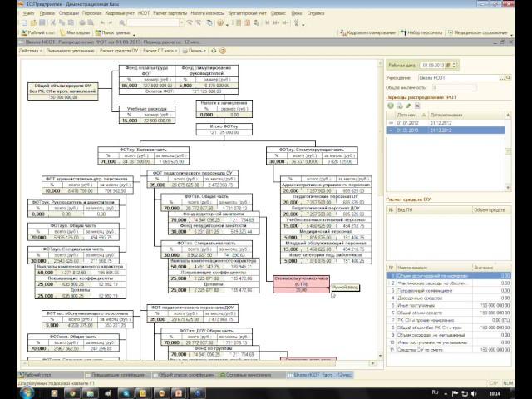Click the search text field in main toolbar
Image resolution: width=532 pixels, height=399 pixels.
click(x=153, y=22)
